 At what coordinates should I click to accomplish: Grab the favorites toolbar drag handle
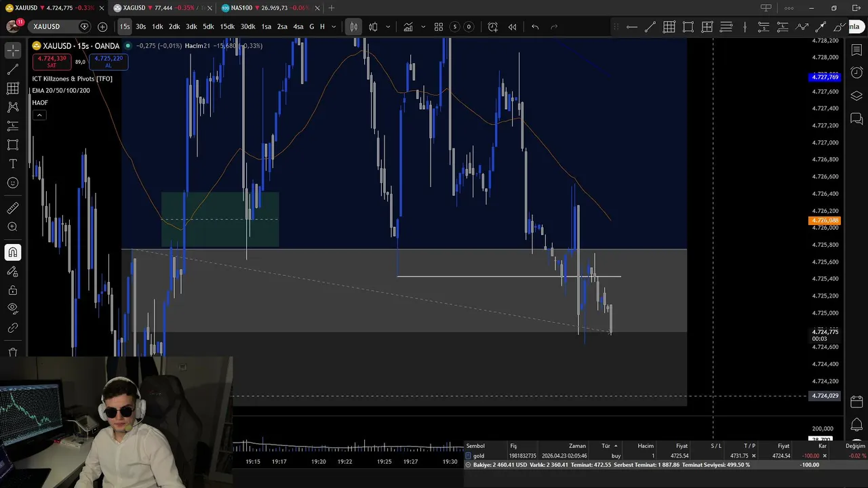coord(616,26)
